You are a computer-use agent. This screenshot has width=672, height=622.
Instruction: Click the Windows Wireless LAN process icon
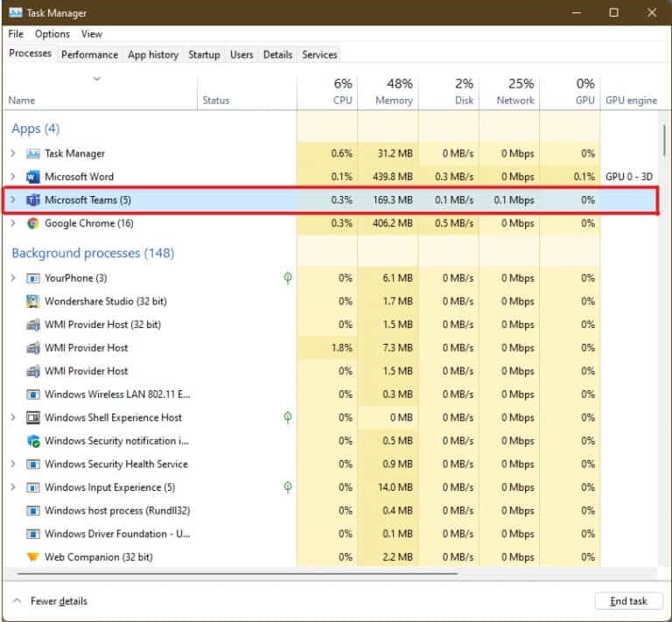pyautogui.click(x=33, y=394)
